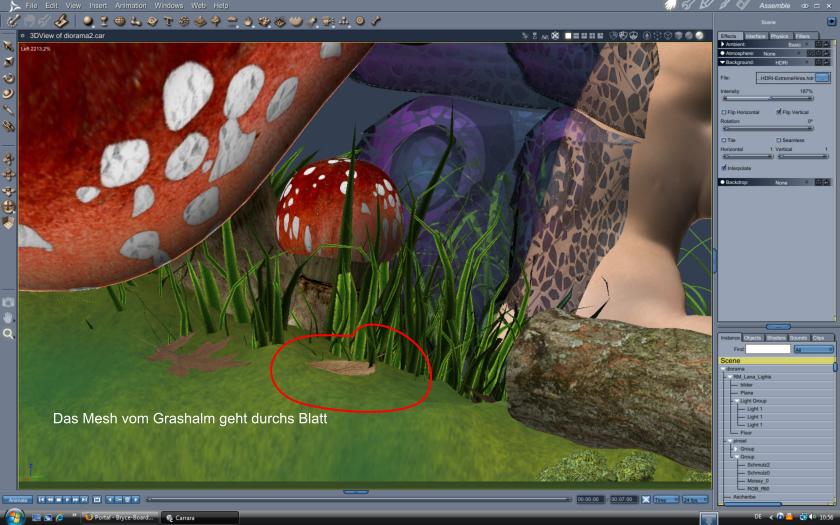
Task: Click the terrain icon in the toolbar
Action: point(200,21)
